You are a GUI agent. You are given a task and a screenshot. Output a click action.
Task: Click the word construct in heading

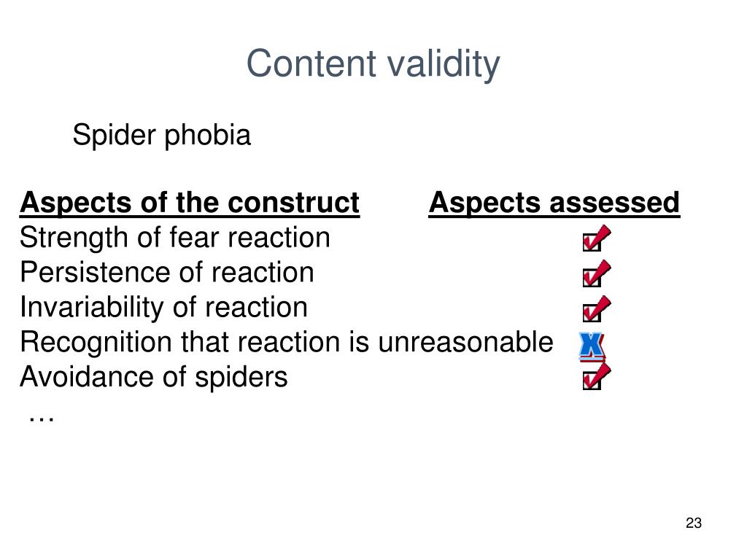click(x=293, y=203)
